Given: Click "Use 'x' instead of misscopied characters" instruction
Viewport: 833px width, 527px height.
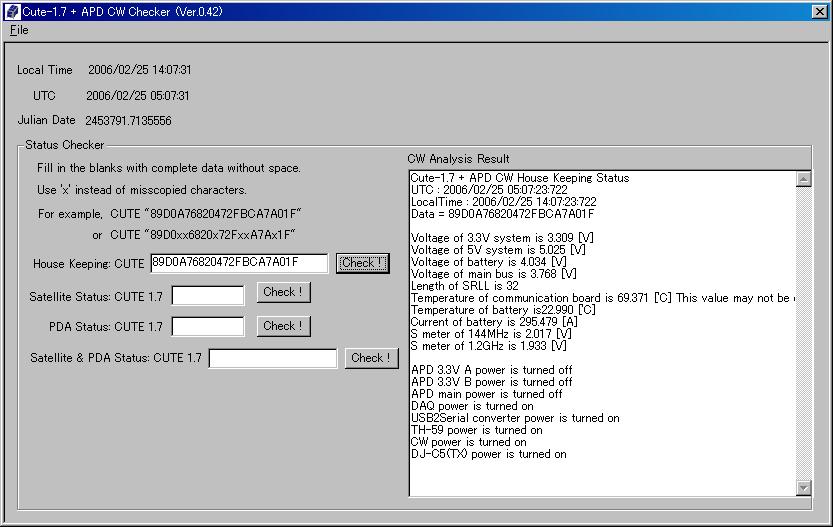Looking at the screenshot, I should click(141, 190).
